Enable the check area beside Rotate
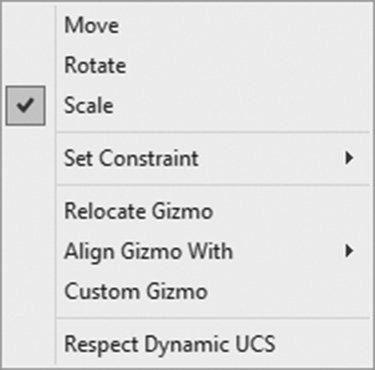The image size is (375, 370). (x=25, y=65)
